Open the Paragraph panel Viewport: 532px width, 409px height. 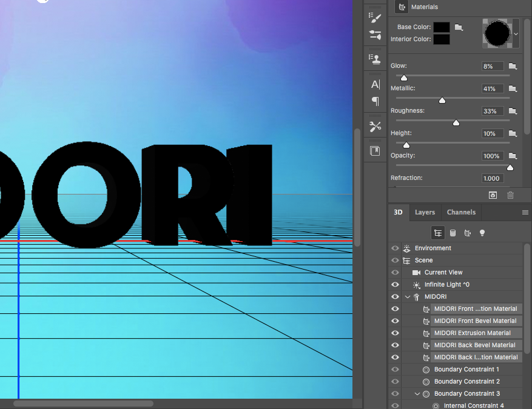click(x=375, y=101)
